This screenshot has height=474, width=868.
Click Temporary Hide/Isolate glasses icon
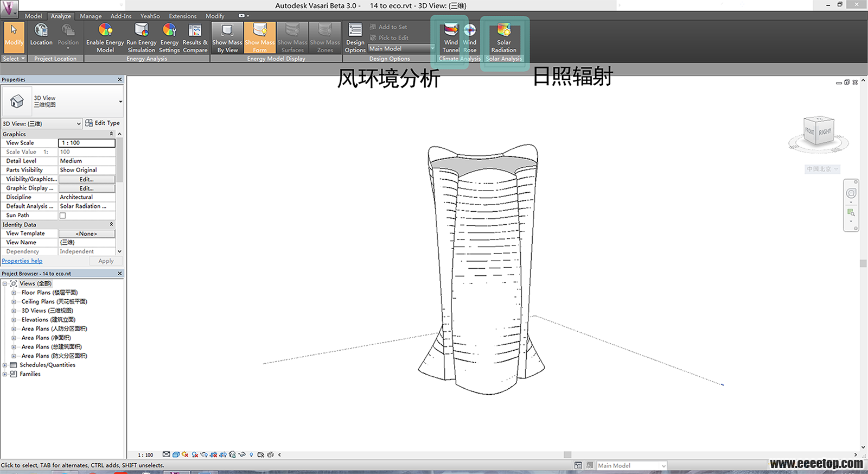(242, 454)
